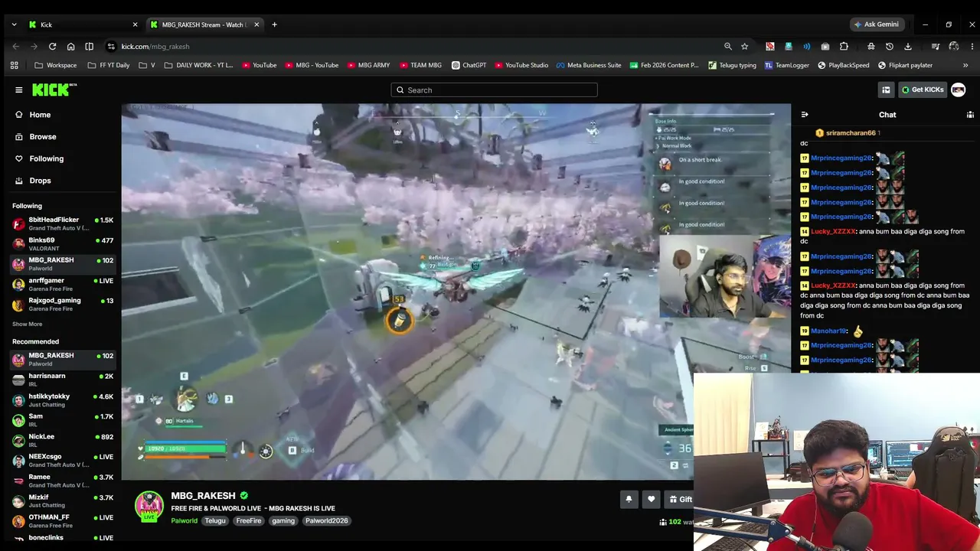
Task: Open PlayBackSpeed bookmark
Action: [x=844, y=65]
